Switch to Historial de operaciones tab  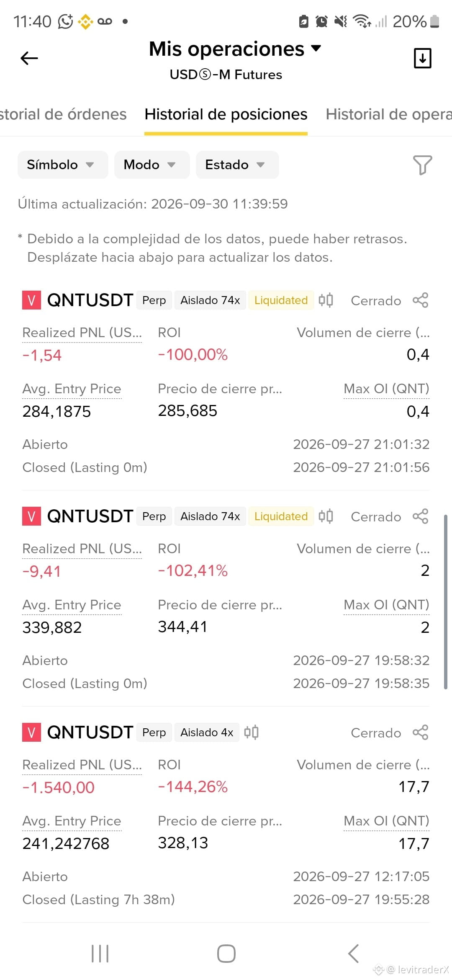389,114
